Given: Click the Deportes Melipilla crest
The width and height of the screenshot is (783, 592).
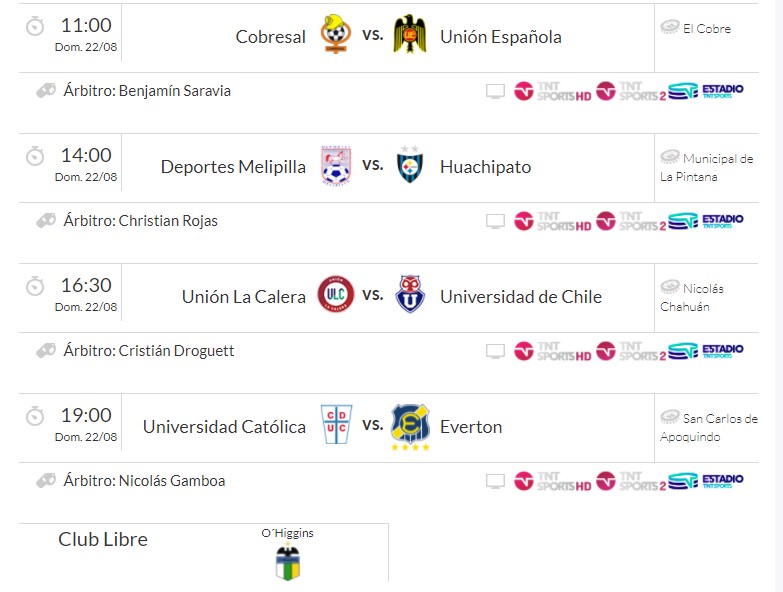Looking at the screenshot, I should pos(335,165).
